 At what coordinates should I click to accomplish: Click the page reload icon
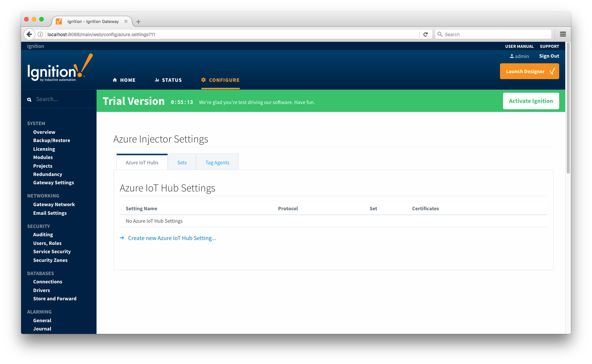425,34
